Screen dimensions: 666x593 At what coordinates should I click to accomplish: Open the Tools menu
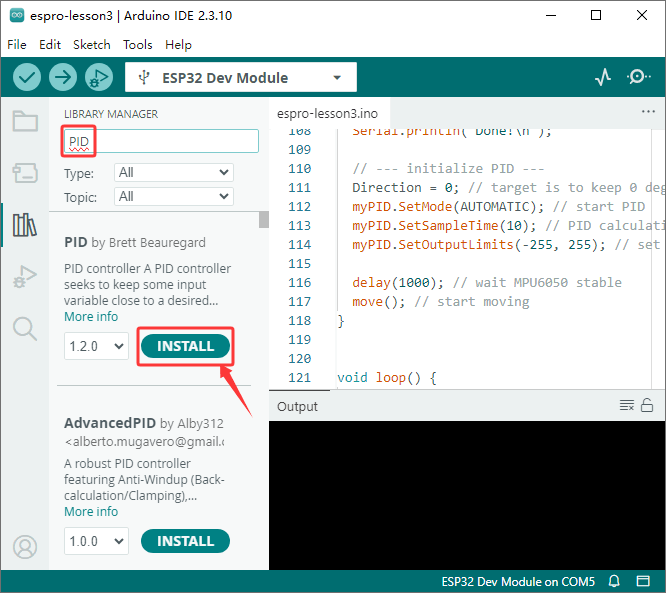[138, 45]
